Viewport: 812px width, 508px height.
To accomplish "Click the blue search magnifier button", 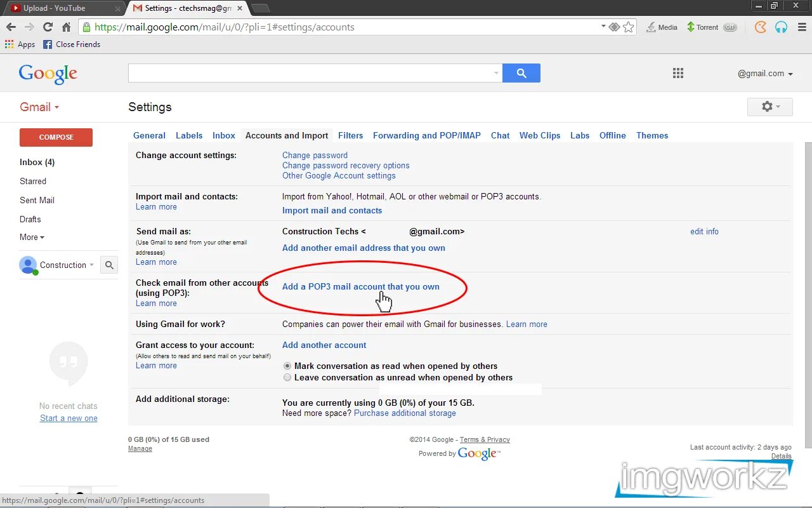I will 521,73.
